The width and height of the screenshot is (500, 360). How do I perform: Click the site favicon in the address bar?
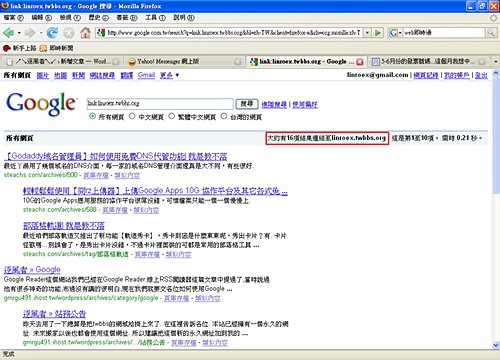click(x=101, y=33)
